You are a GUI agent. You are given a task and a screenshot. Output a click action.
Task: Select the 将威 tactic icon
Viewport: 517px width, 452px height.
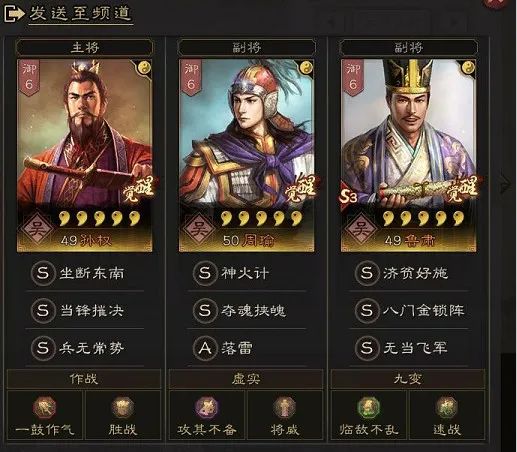(284, 408)
